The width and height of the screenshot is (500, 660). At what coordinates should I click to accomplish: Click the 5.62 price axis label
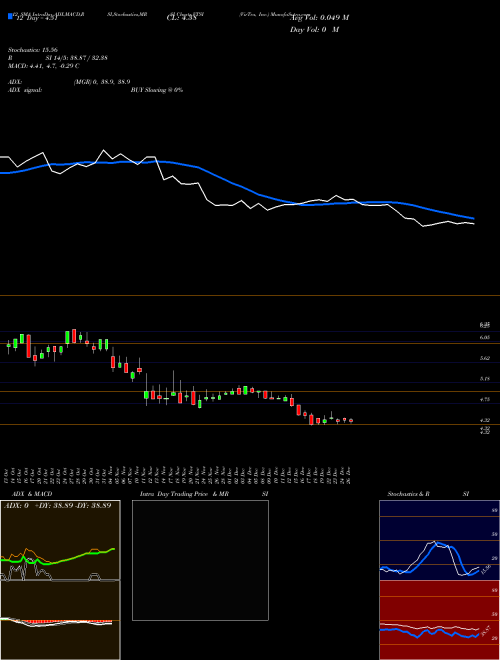(x=485, y=358)
